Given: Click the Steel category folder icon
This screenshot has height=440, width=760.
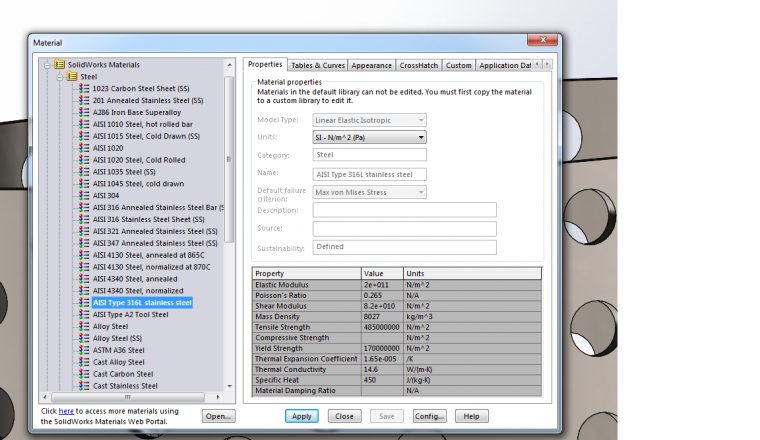Looking at the screenshot, I should click(x=72, y=77).
